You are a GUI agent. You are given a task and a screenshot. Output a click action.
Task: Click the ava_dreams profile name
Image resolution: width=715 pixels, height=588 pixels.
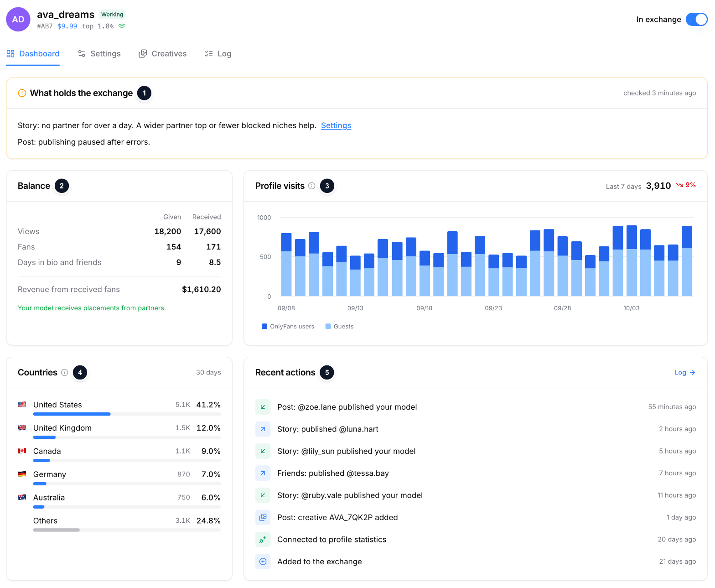(x=66, y=15)
